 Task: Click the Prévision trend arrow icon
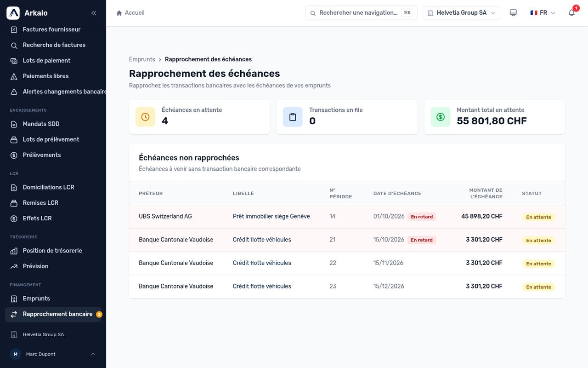(14, 266)
